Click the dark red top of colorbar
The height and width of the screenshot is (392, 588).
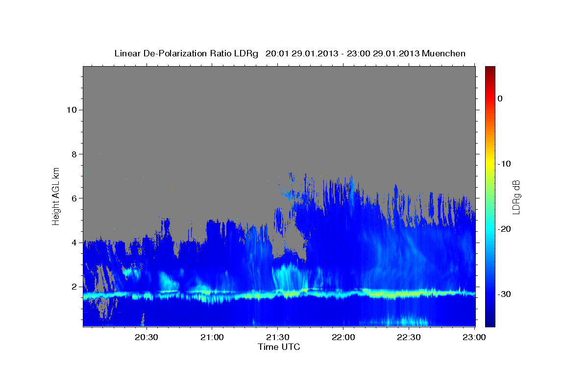point(490,70)
